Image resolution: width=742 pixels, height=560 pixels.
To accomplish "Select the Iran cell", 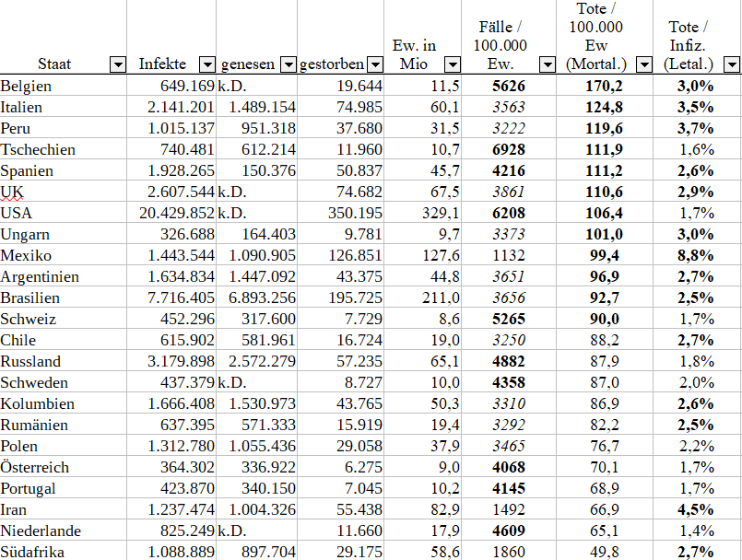I will pyautogui.click(x=63, y=509).
